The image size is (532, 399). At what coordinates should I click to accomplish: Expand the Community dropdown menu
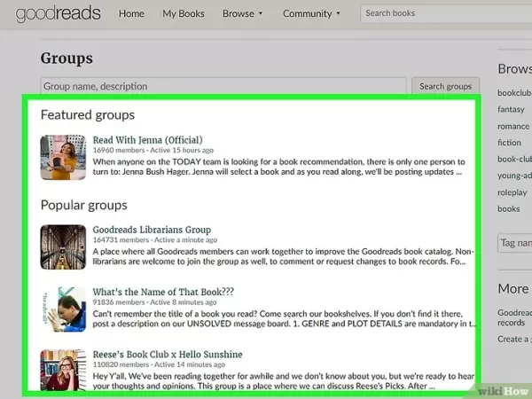pos(311,13)
